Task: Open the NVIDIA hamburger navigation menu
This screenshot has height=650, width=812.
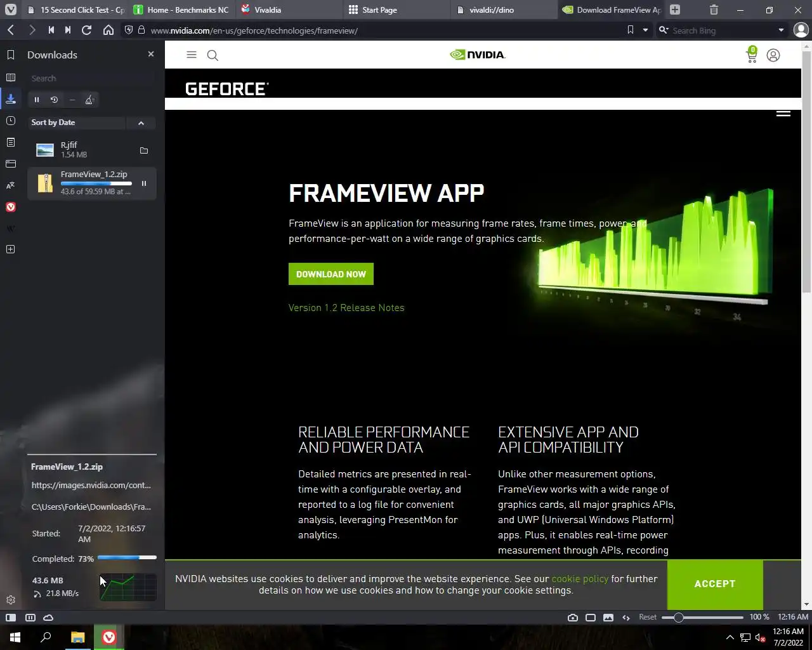Action: tap(192, 55)
